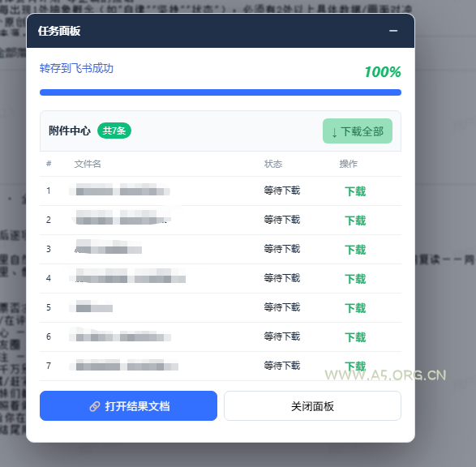Download the file in row 3

pyautogui.click(x=355, y=250)
